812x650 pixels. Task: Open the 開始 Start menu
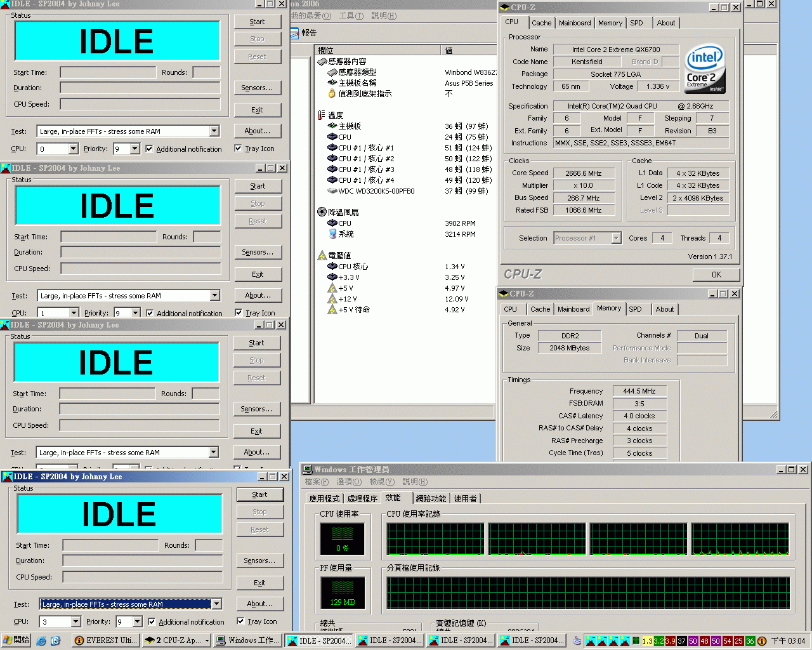[x=16, y=640]
